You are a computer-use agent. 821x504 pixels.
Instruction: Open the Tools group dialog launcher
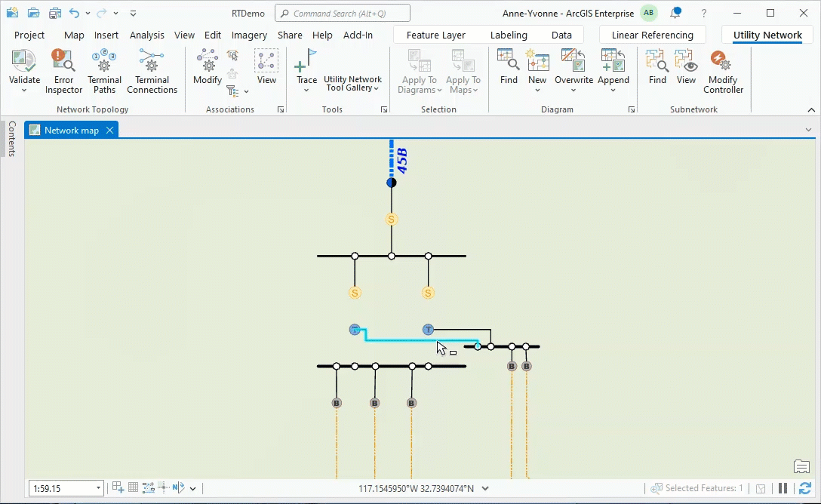click(384, 109)
